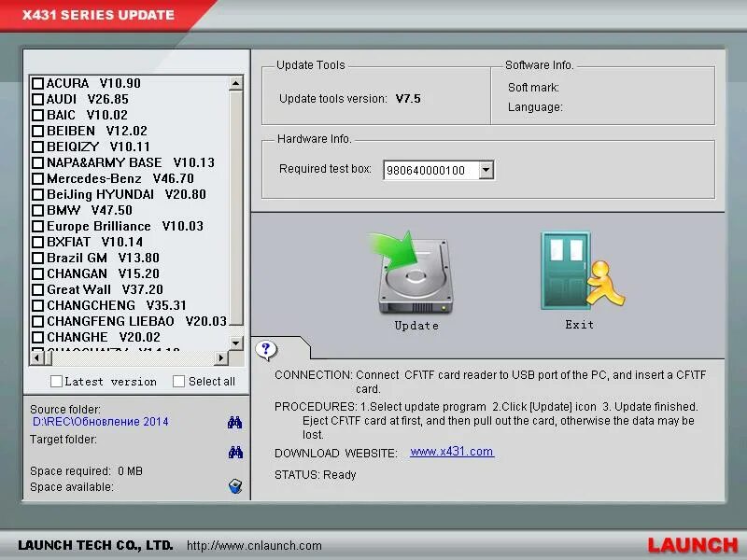The width and height of the screenshot is (747, 560).
Task: Select the CHANGAN V15.20 checkbox
Action: pos(37,273)
